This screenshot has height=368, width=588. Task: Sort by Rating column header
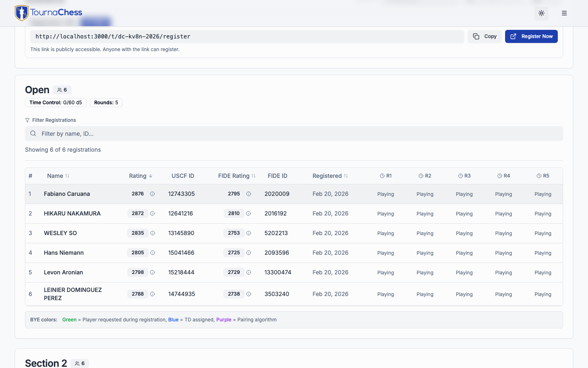[140, 176]
